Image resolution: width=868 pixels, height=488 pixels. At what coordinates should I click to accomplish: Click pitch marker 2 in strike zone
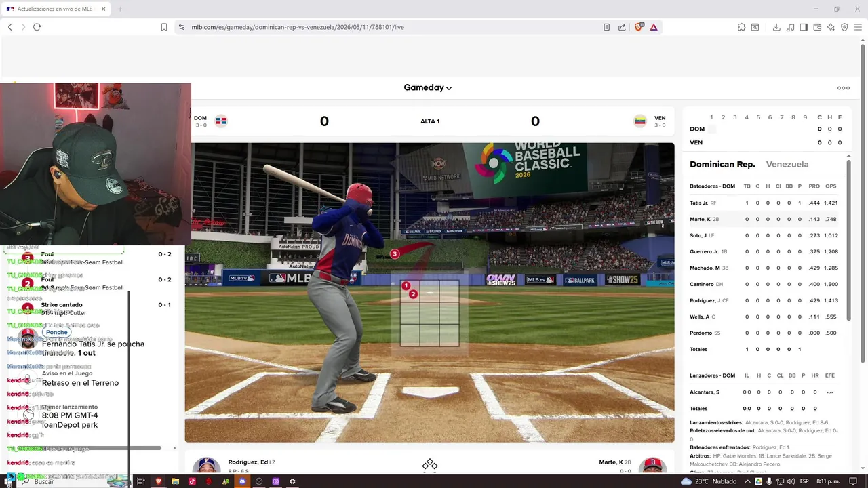point(413,294)
